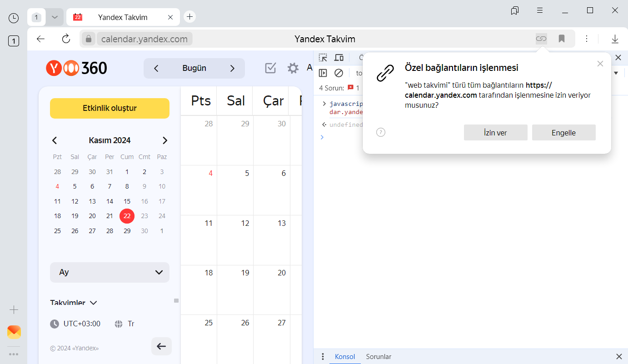
Task: Click the protocol handler link icon
Action: 541,39
